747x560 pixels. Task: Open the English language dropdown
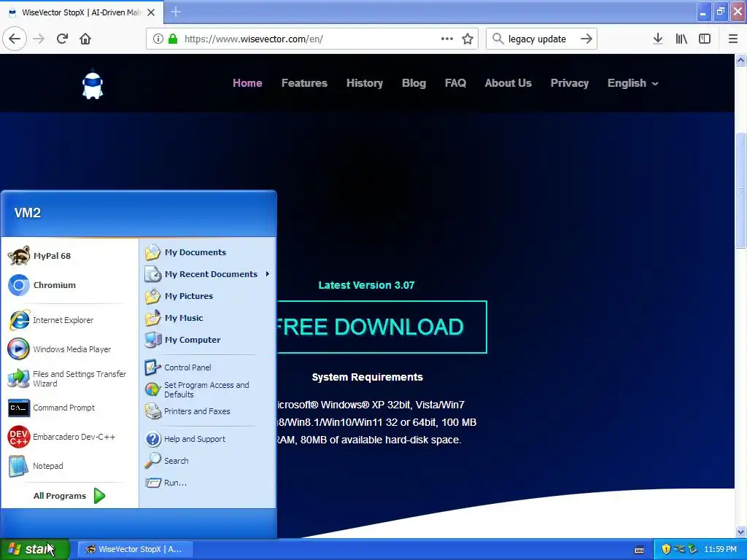[632, 83]
